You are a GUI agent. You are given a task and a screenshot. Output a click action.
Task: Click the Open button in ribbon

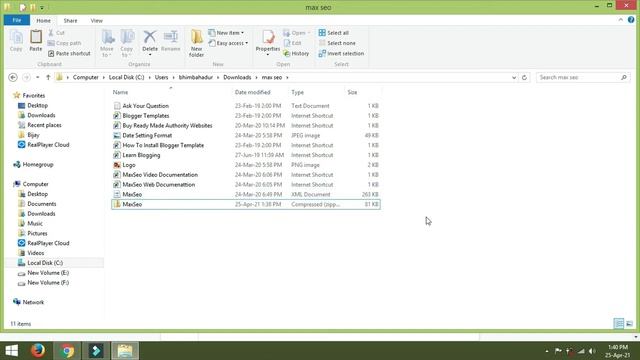tap(297, 33)
